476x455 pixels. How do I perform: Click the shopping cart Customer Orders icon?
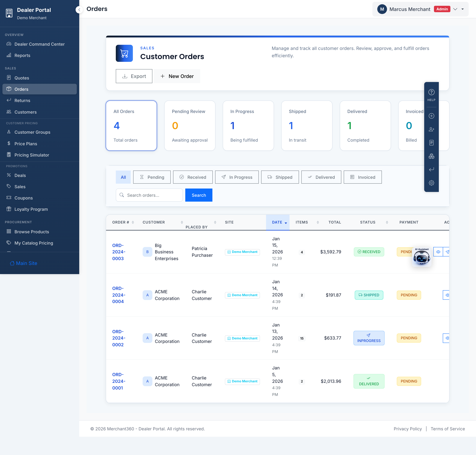(x=124, y=53)
